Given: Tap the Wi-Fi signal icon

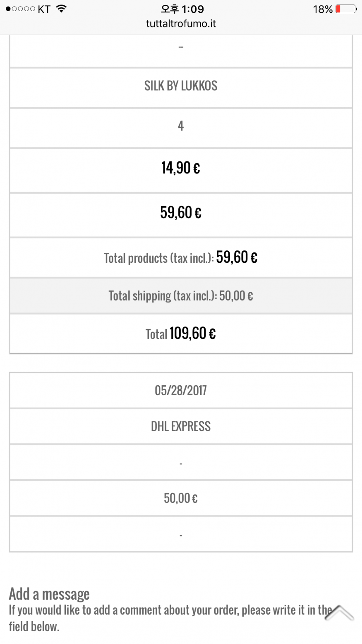Looking at the screenshot, I should pos(62,9).
